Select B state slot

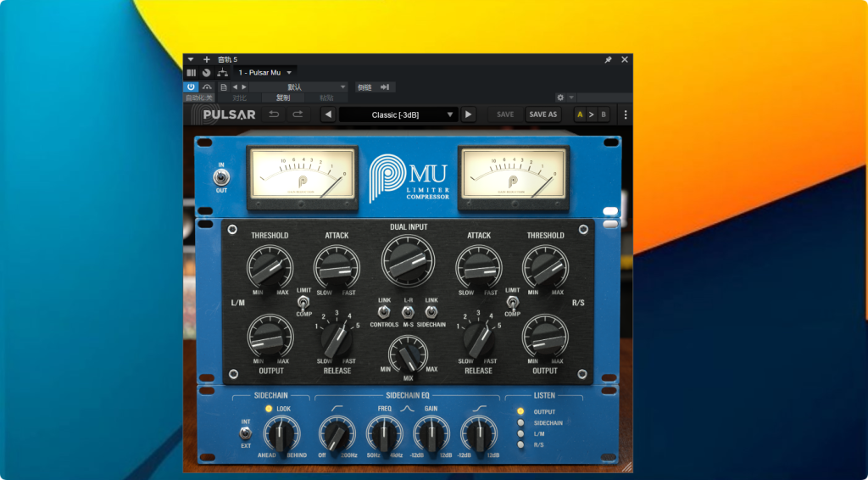click(x=604, y=114)
